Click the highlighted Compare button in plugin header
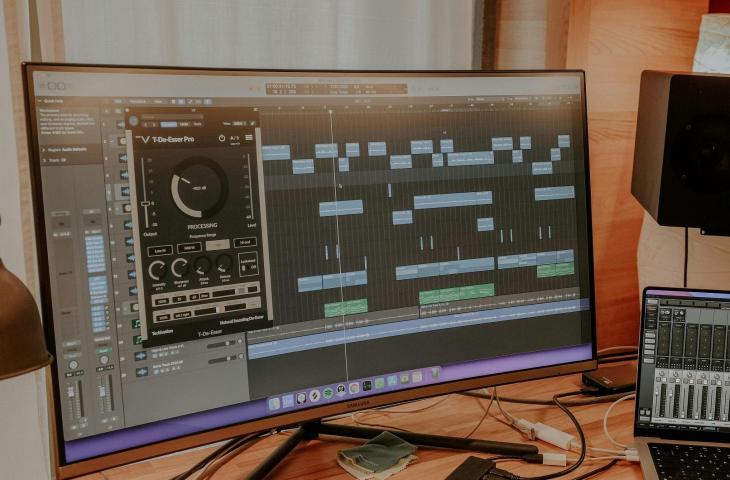730x480 pixels. point(169,124)
